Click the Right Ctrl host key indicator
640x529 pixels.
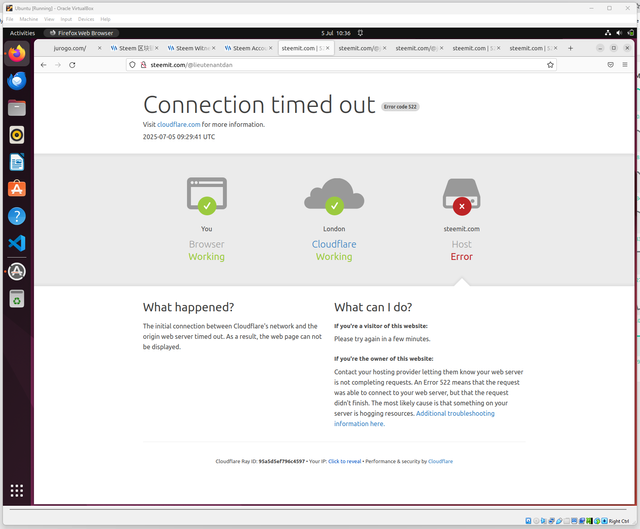pos(619,521)
